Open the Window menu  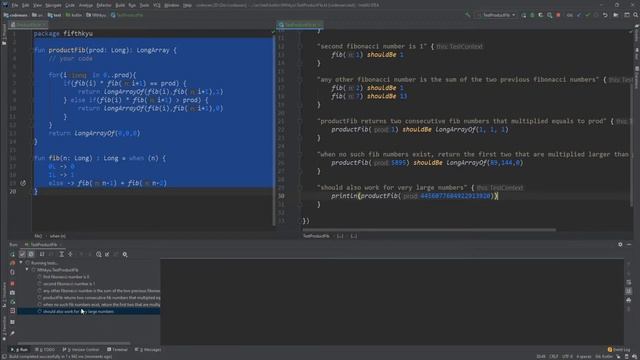tap(171, 5)
